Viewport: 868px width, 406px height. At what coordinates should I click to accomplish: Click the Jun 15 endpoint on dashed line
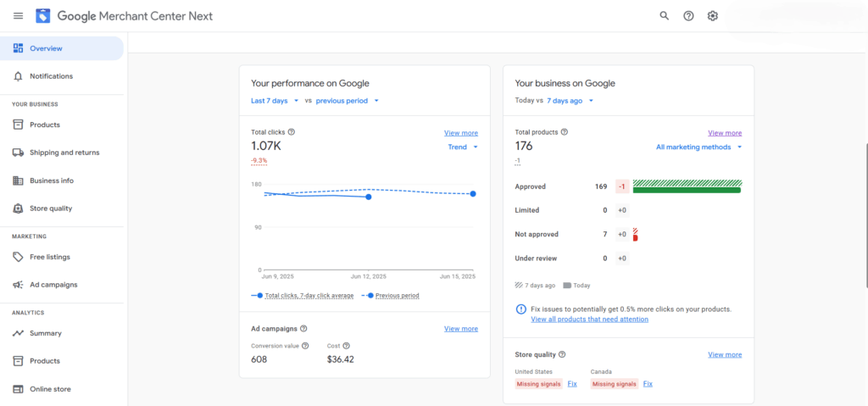tap(473, 194)
